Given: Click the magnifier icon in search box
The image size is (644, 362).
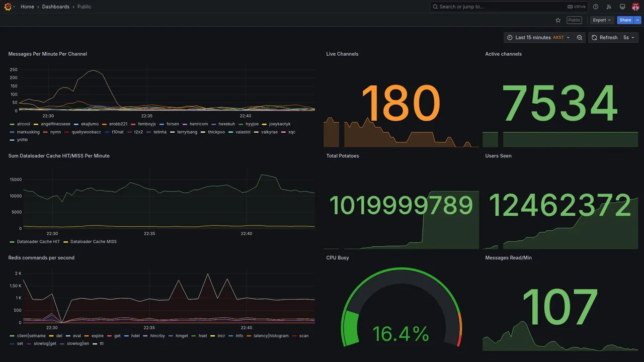Looking at the screenshot, I should point(435,7).
